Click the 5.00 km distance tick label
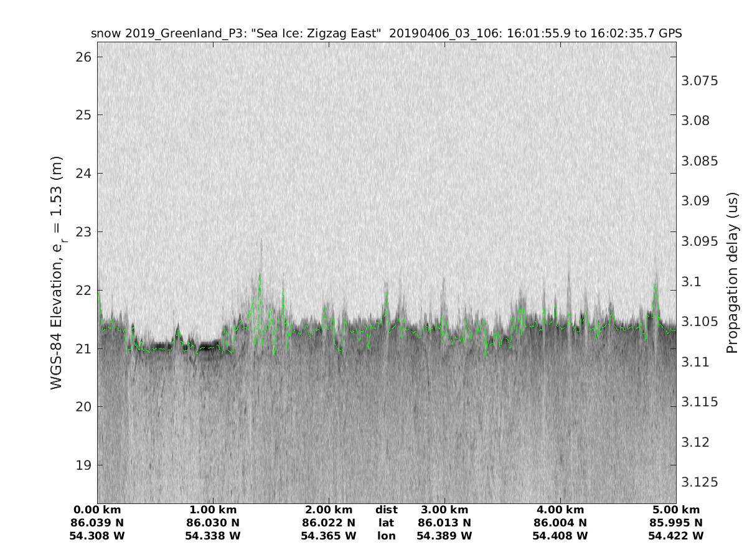 [676, 510]
